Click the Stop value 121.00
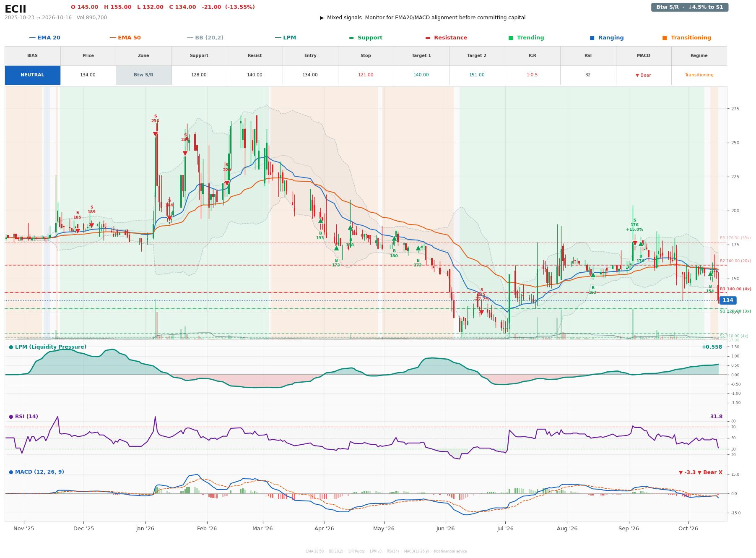 (366, 75)
